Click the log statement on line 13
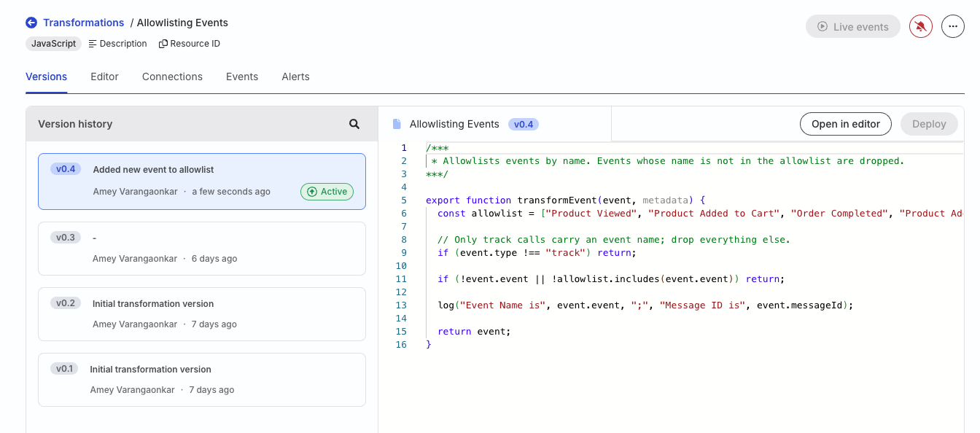The image size is (980, 433). [x=645, y=305]
